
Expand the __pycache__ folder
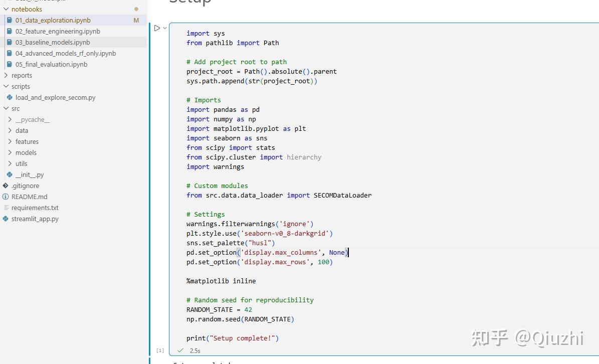pyautogui.click(x=10, y=119)
